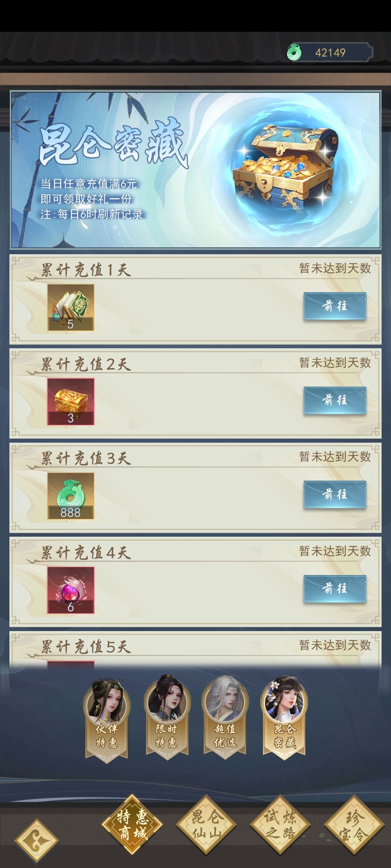Click 前往 for 累计充值4天
Viewport: 391px width, 868px height.
pos(335,589)
